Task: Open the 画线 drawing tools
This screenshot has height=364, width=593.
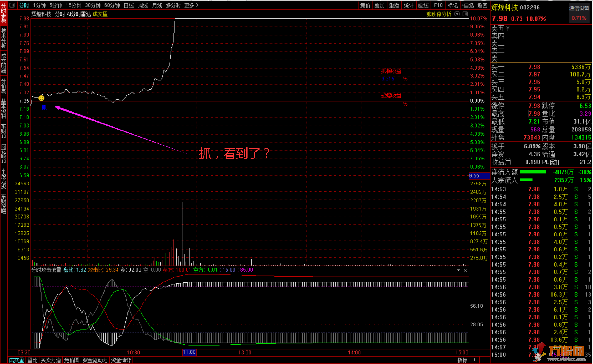Action: click(x=423, y=5)
